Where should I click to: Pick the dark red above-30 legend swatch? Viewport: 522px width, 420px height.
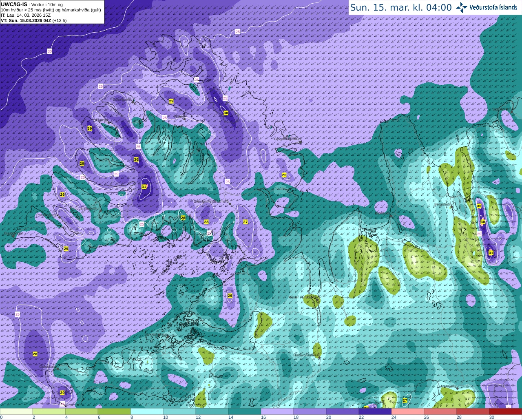pyautogui.click(x=506, y=411)
